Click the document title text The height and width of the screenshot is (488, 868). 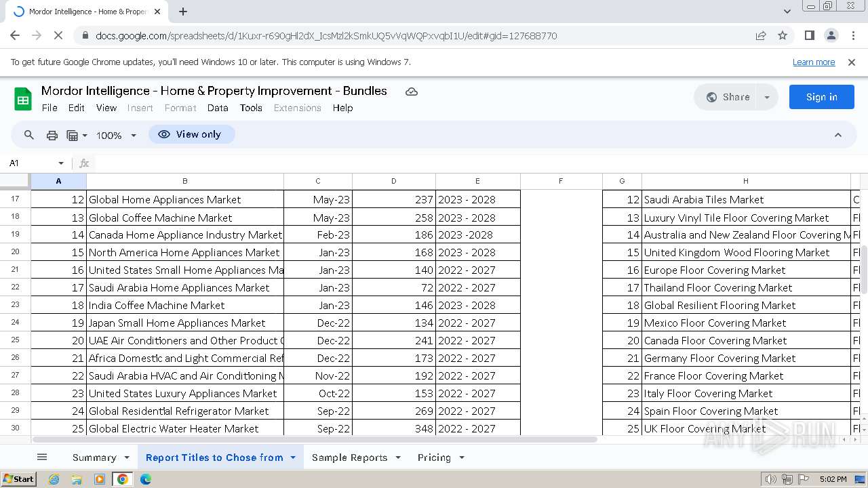pos(214,91)
